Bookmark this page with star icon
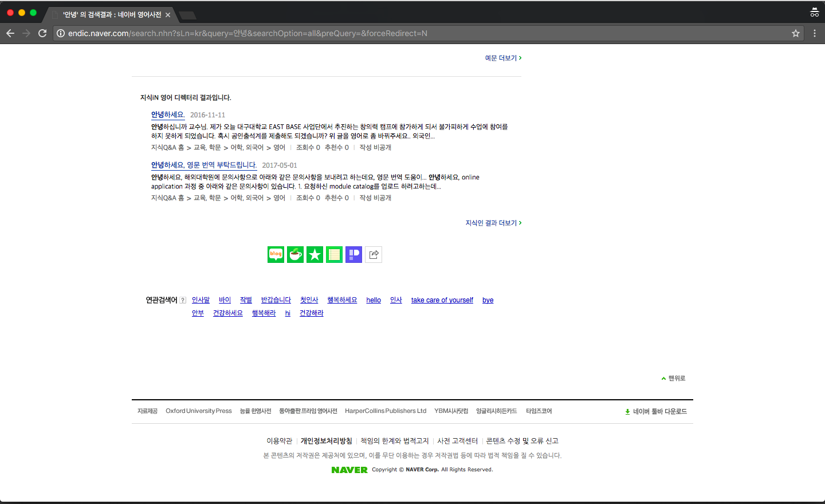This screenshot has height=504, width=825. point(796,33)
